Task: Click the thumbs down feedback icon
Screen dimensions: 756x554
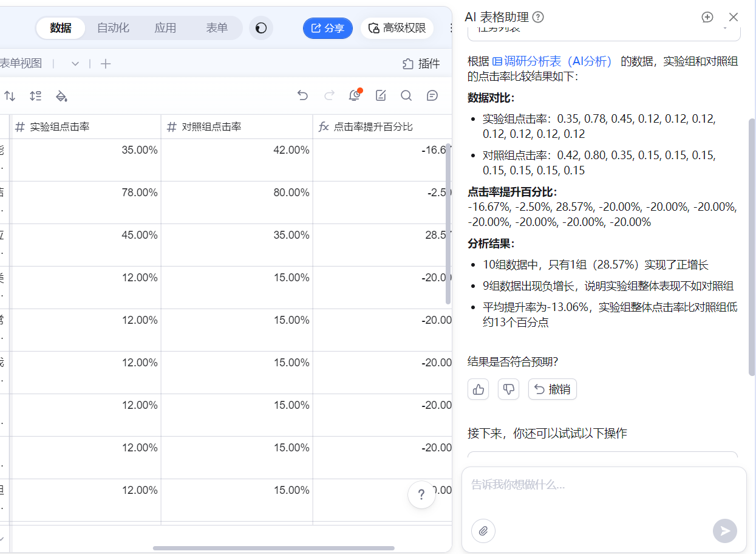Action: click(x=508, y=389)
